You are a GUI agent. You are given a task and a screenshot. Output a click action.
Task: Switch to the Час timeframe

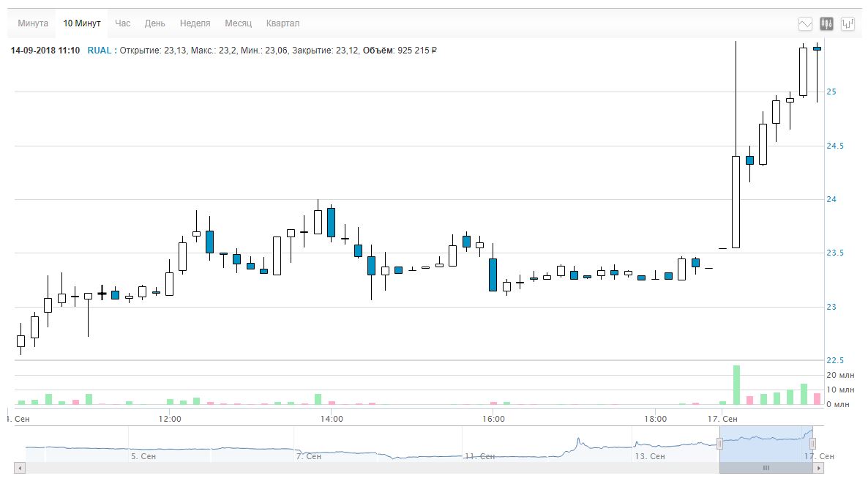[122, 23]
